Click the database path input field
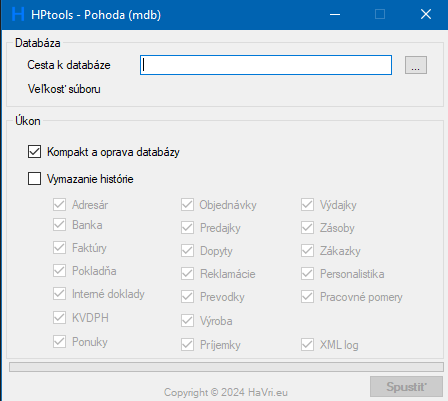This screenshot has width=448, height=401. [x=266, y=65]
